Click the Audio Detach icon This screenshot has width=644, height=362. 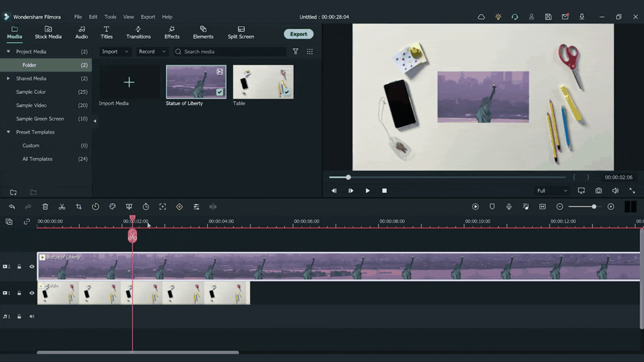[213, 206]
